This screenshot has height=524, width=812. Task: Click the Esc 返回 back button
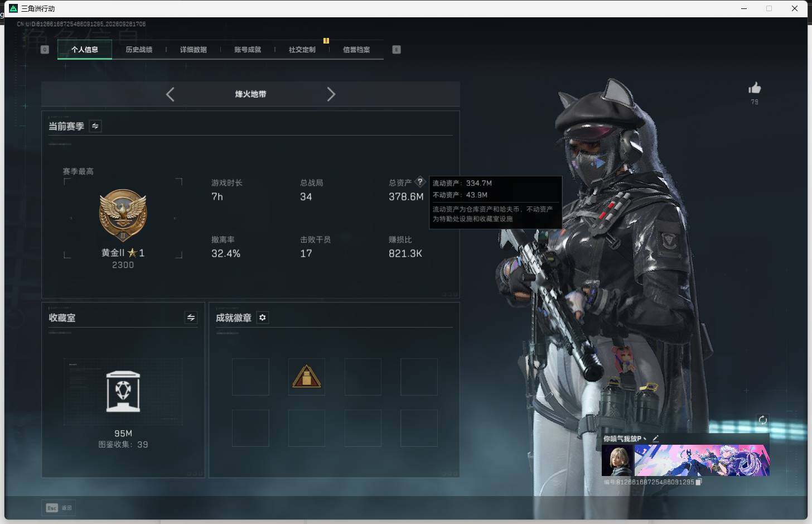(59, 508)
